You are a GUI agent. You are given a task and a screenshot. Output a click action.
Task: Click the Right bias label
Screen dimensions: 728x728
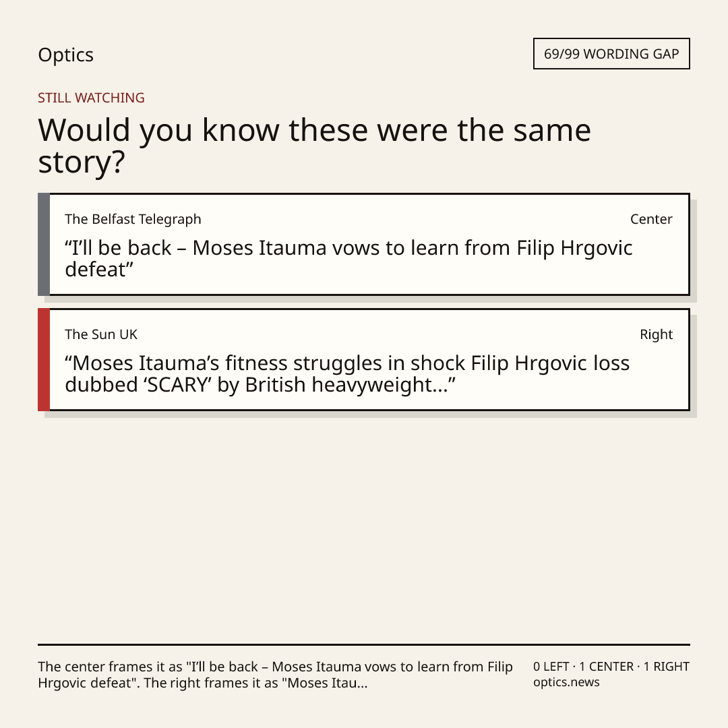pyautogui.click(x=656, y=334)
